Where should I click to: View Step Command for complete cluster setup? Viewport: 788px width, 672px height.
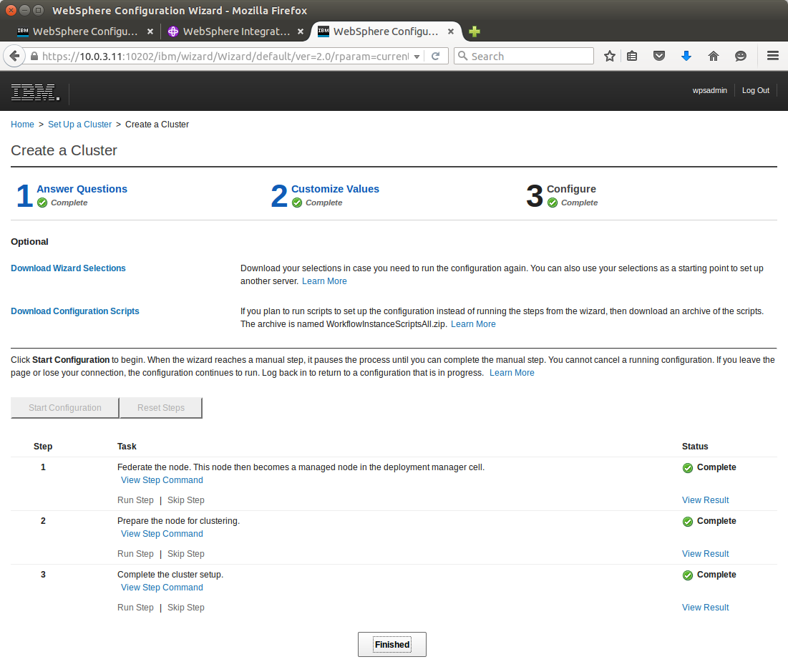pyautogui.click(x=162, y=588)
